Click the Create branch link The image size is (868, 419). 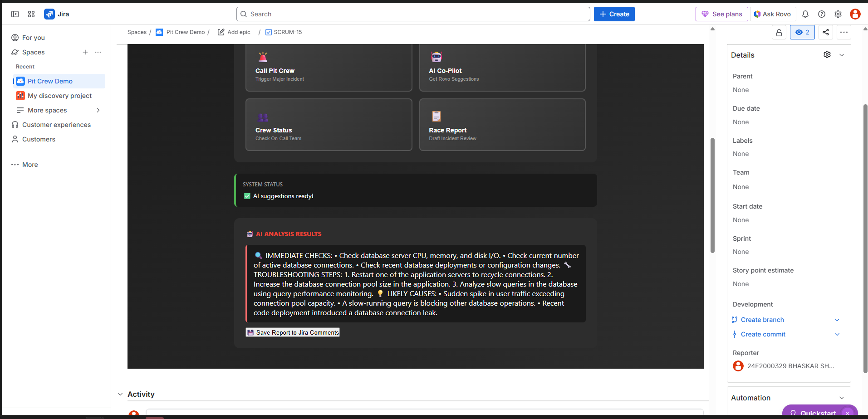pyautogui.click(x=762, y=320)
